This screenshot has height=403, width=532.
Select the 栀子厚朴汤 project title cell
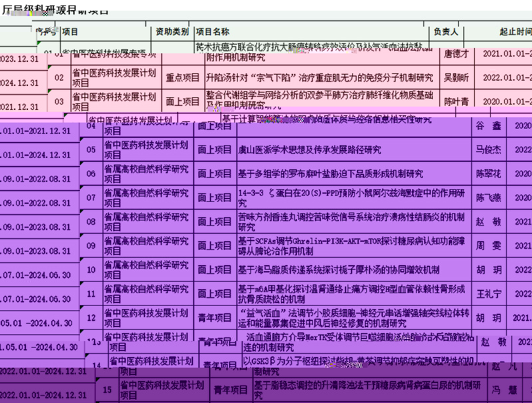[x=338, y=270]
